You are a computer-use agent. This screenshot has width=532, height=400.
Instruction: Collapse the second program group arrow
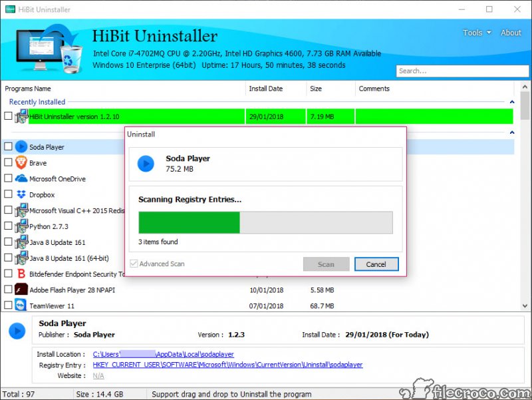point(512,132)
